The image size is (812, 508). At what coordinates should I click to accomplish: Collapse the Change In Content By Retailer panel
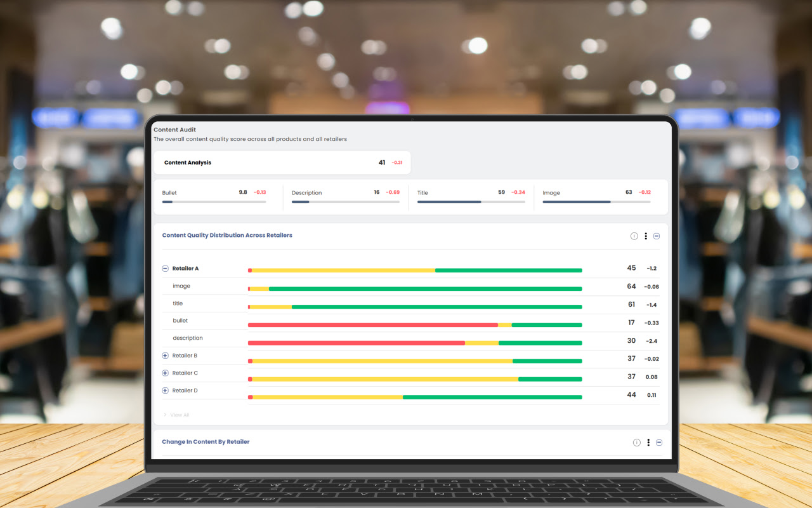coord(659,443)
